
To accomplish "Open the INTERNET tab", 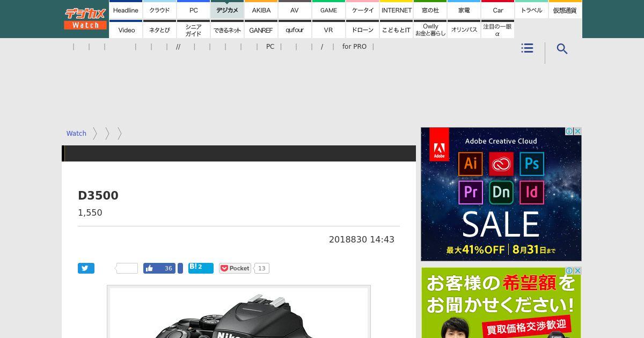I will pyautogui.click(x=397, y=10).
